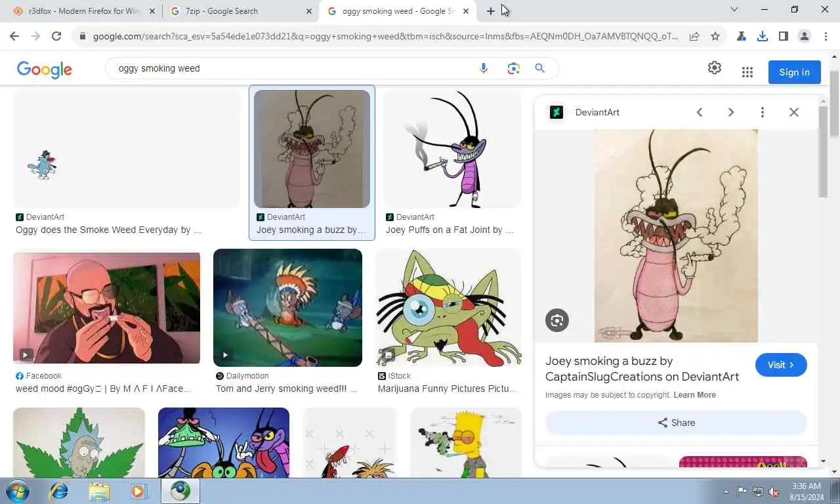Click the address bar URL
The height and width of the screenshot is (504, 840).
click(386, 36)
